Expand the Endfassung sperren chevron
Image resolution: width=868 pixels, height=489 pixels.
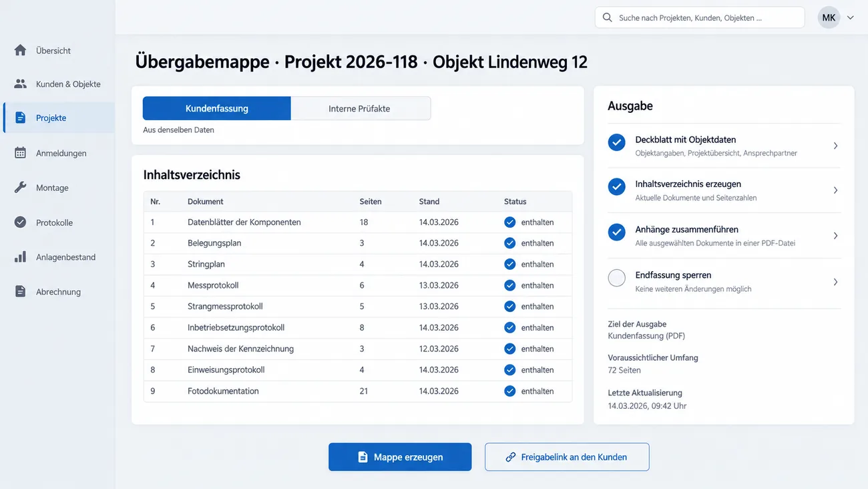pyautogui.click(x=835, y=282)
